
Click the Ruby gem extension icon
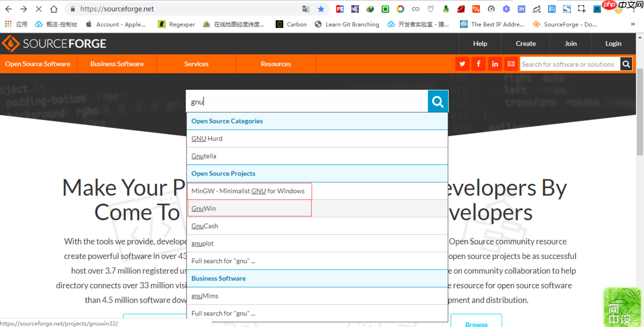tap(460, 9)
